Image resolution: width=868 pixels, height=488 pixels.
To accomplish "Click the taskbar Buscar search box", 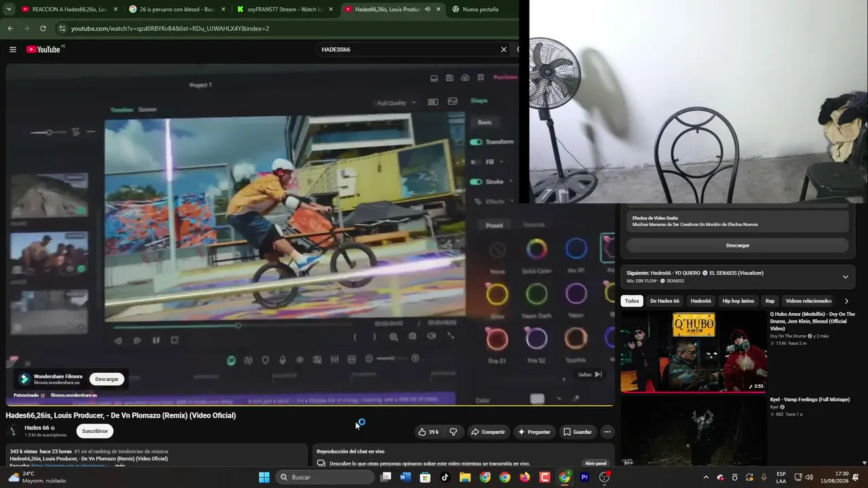I will click(x=325, y=477).
